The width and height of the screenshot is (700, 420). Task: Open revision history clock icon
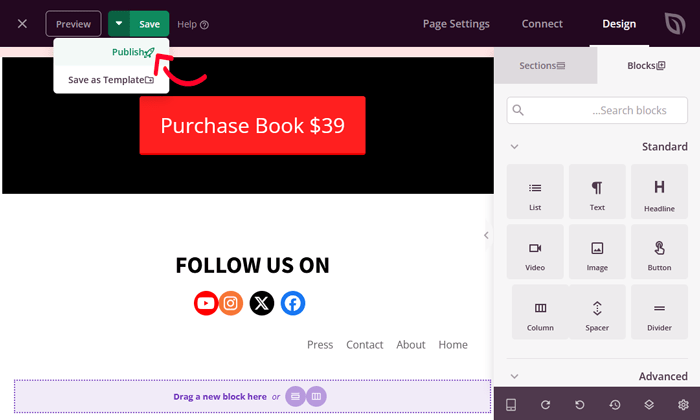[614, 404]
